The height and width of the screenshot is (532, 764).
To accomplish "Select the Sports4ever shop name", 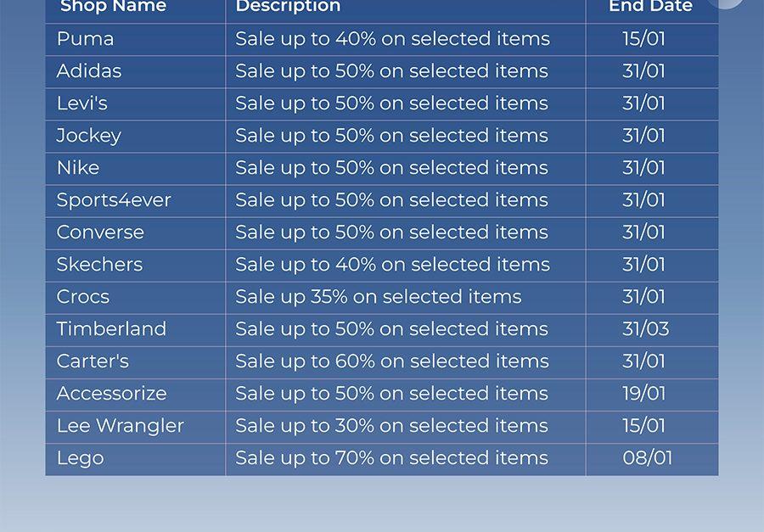I will pos(114,200).
